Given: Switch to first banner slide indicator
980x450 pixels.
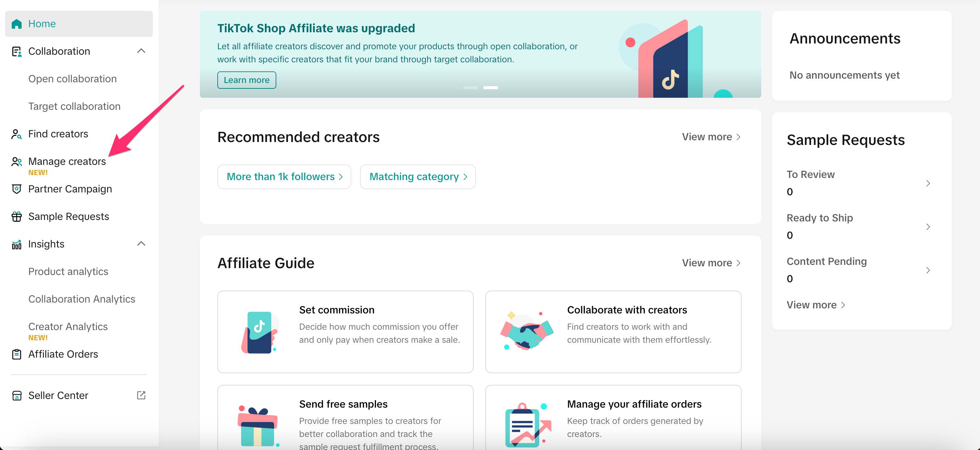Looking at the screenshot, I should pyautogui.click(x=470, y=88).
